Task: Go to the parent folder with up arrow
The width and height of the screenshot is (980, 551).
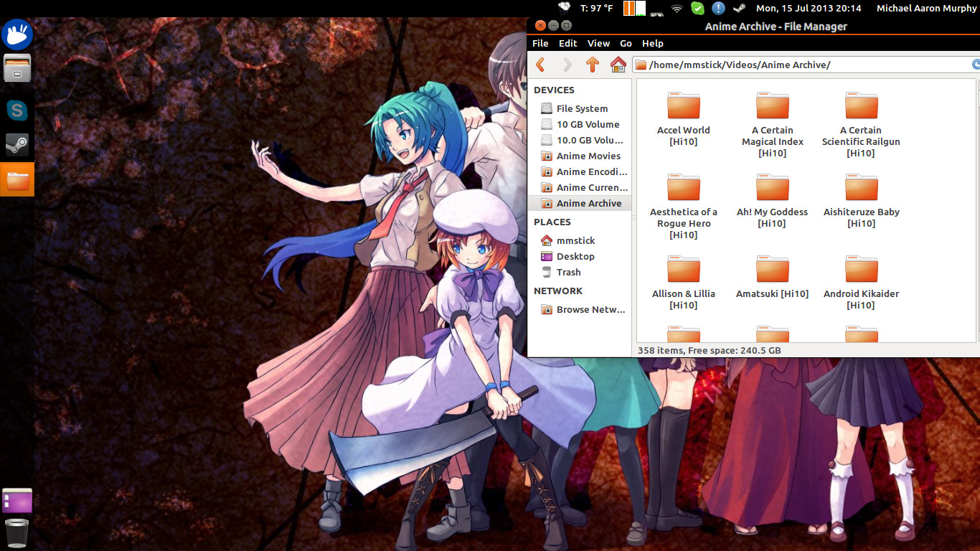Action: [592, 65]
